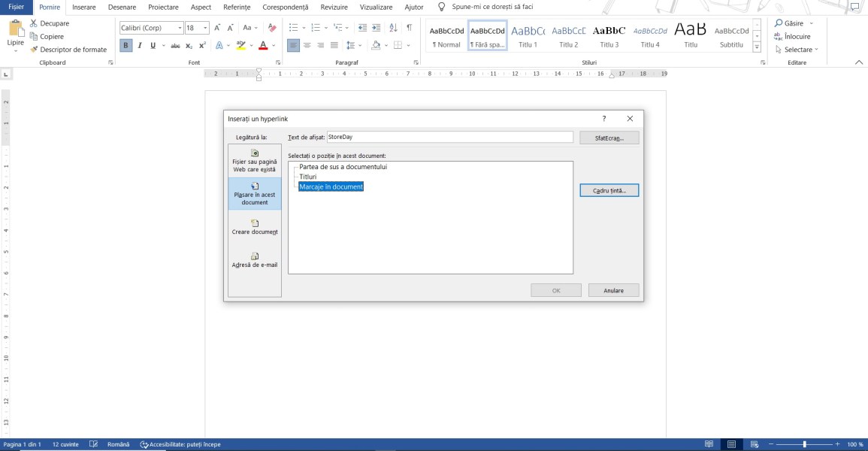
Task: Switch to Inserare tab
Action: point(83,8)
